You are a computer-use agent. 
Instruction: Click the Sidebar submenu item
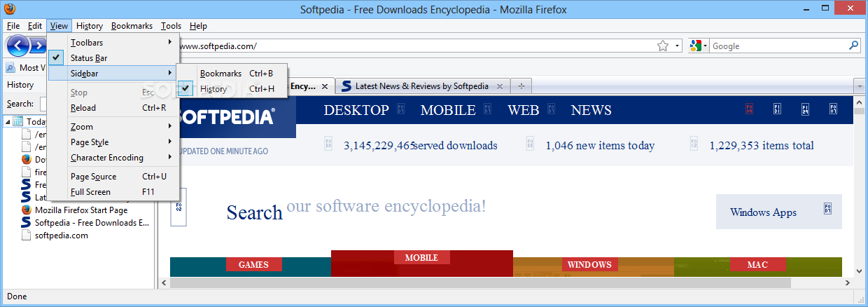click(114, 73)
